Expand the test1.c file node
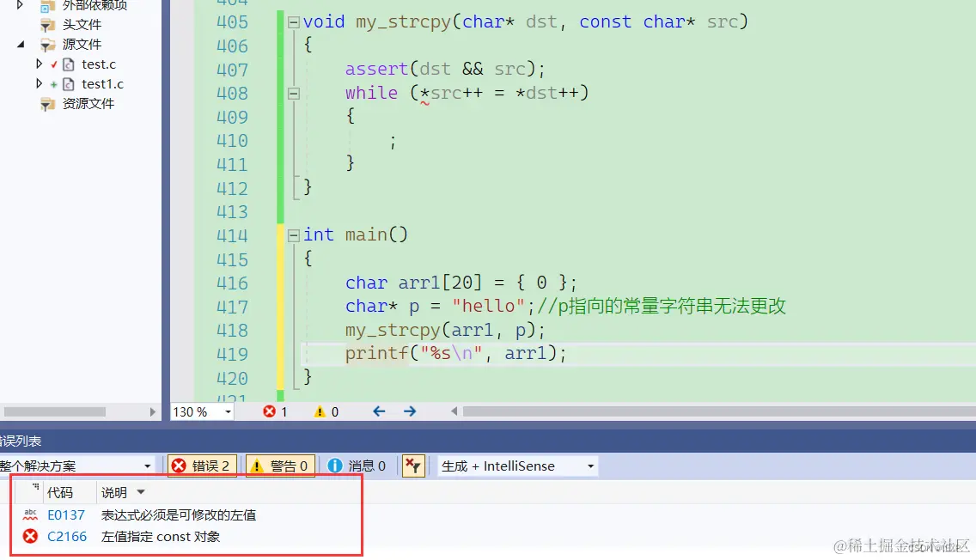This screenshot has height=560, width=976. (x=39, y=83)
